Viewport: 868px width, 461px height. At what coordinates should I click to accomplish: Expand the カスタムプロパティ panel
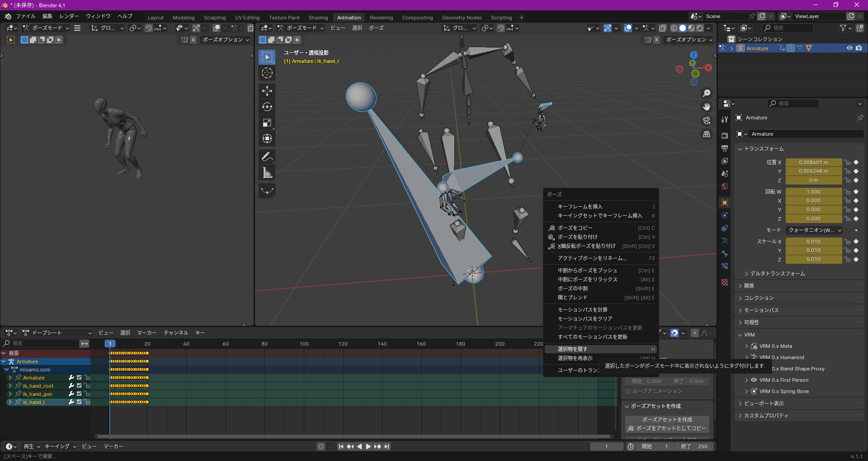pyautogui.click(x=800, y=416)
